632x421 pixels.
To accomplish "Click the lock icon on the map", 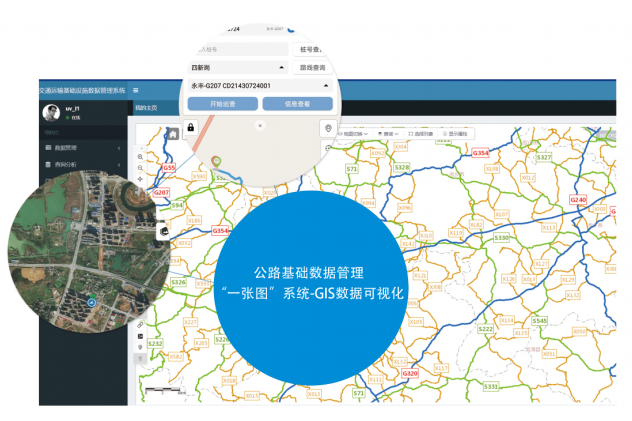I will 189,128.
